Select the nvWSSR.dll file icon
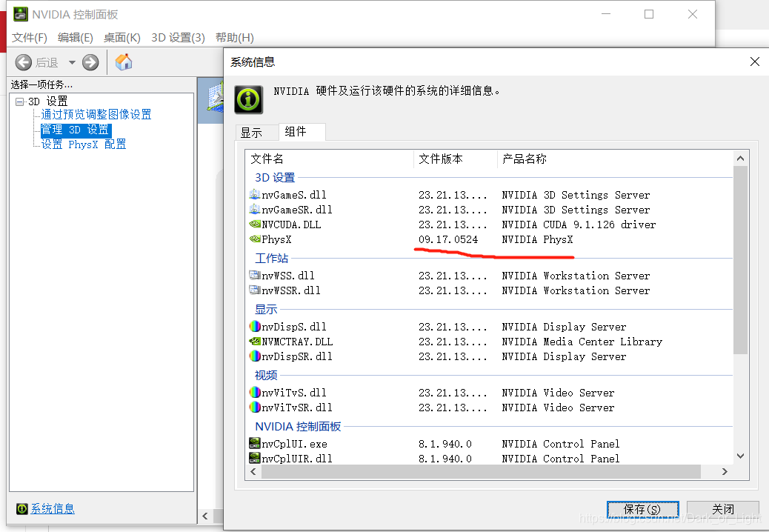 pos(255,290)
